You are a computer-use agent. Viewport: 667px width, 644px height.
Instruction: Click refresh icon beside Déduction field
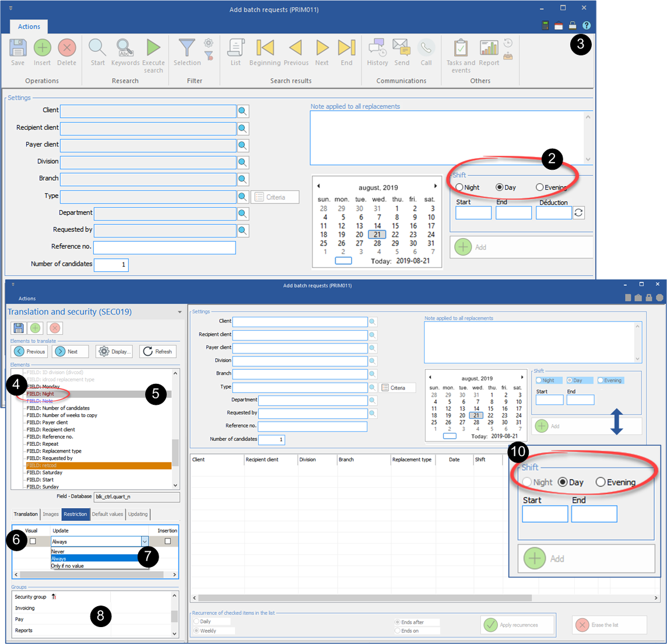coord(578,212)
